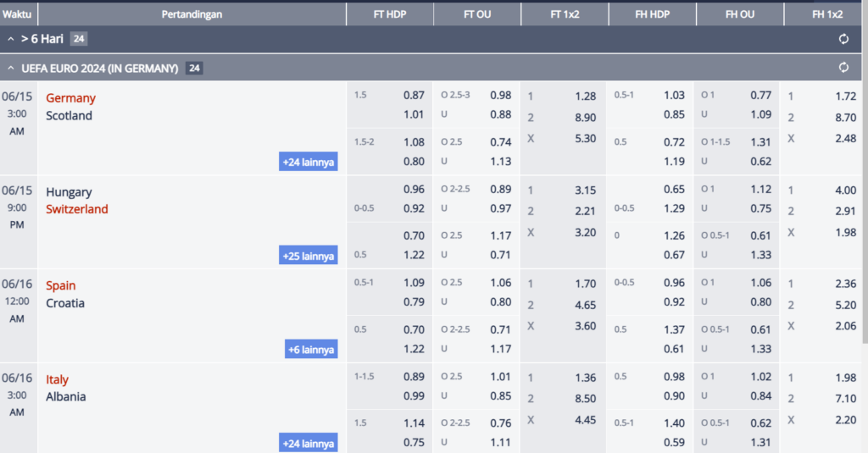The height and width of the screenshot is (453, 868).
Task: Click the FT OU column header
Action: [x=477, y=14]
